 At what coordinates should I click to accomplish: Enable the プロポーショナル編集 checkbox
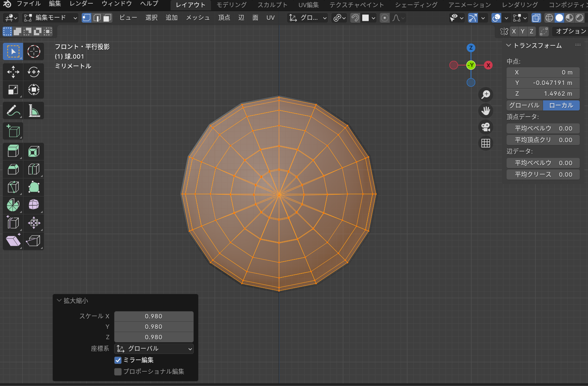[x=118, y=372]
